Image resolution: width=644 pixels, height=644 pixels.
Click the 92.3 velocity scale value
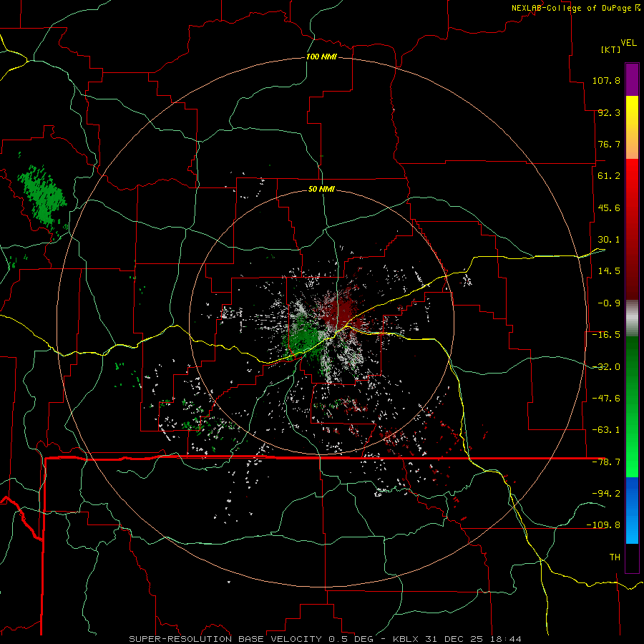609,112
